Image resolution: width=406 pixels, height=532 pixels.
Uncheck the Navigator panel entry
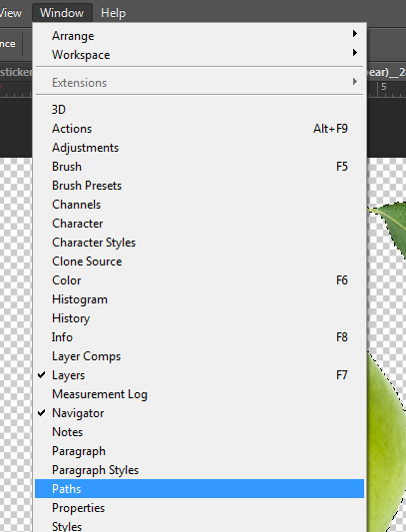pos(200,413)
